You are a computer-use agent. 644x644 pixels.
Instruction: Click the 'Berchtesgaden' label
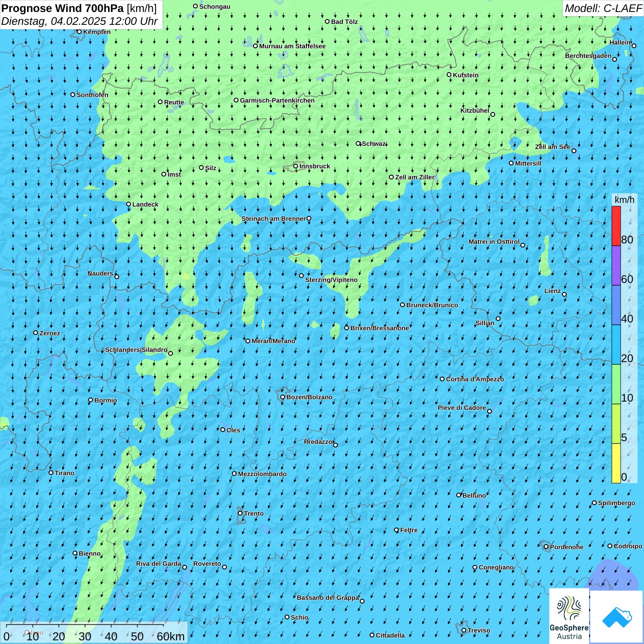point(588,56)
